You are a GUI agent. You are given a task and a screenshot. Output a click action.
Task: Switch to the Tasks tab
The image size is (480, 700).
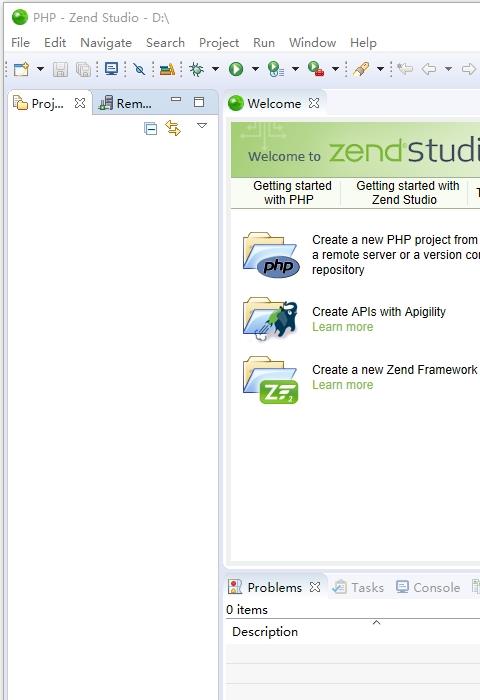tap(358, 587)
